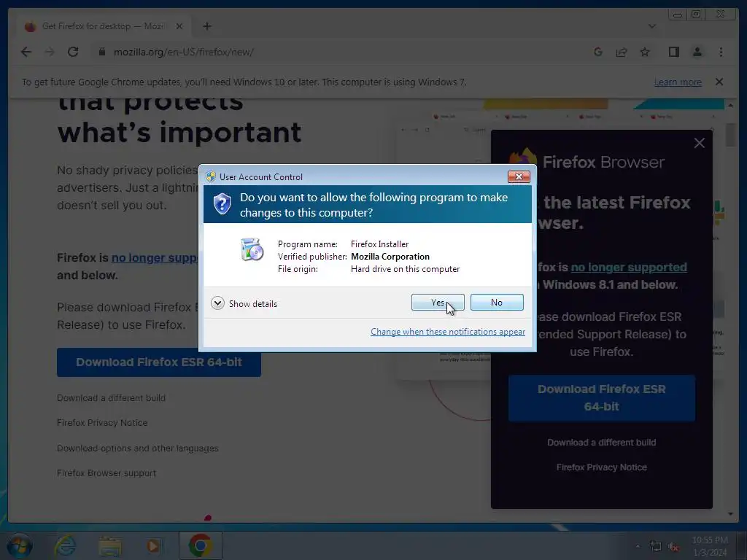This screenshot has height=560, width=747.
Task: Click Download Firefox ESR 64-bit on page
Action: coord(158,362)
